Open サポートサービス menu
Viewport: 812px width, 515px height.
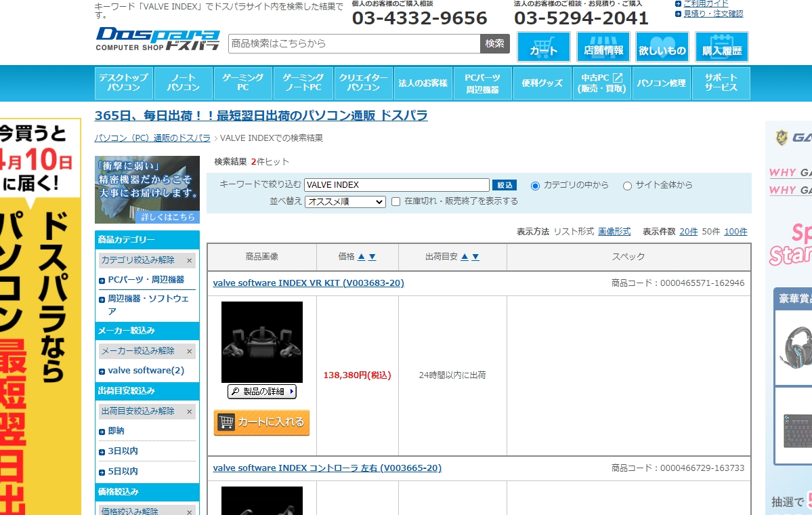click(x=721, y=83)
